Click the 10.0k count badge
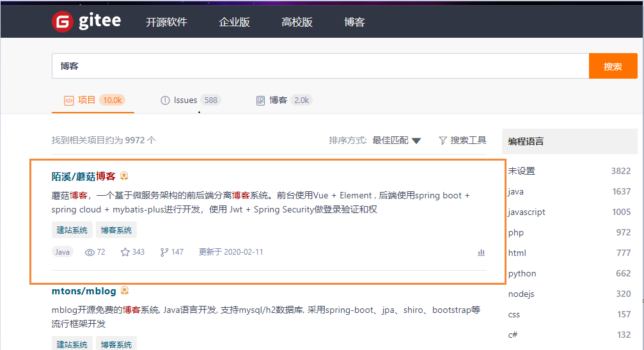Image resolution: width=644 pixels, height=350 pixels. click(x=112, y=100)
